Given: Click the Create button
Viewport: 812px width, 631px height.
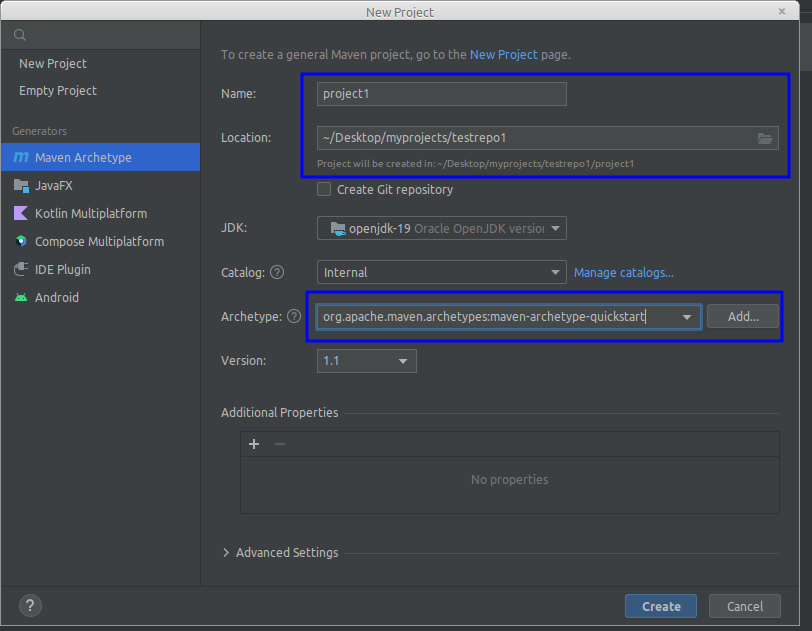Looking at the screenshot, I should click(661, 606).
